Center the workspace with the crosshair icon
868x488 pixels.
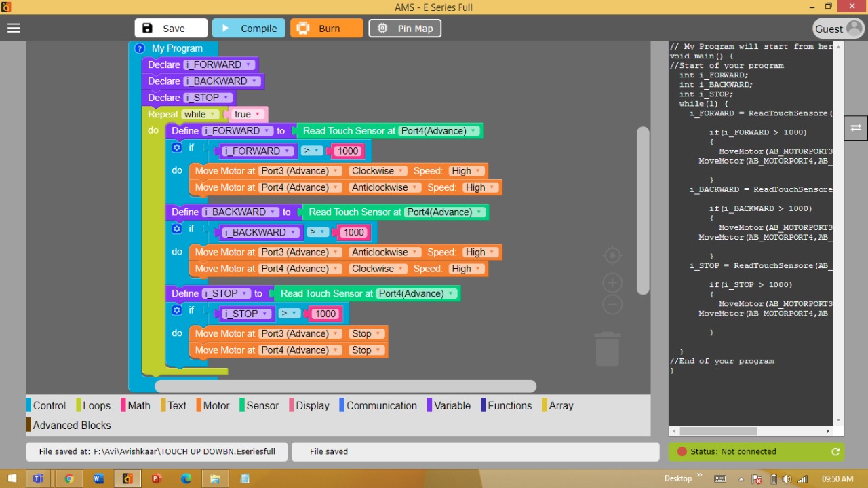[612, 256]
